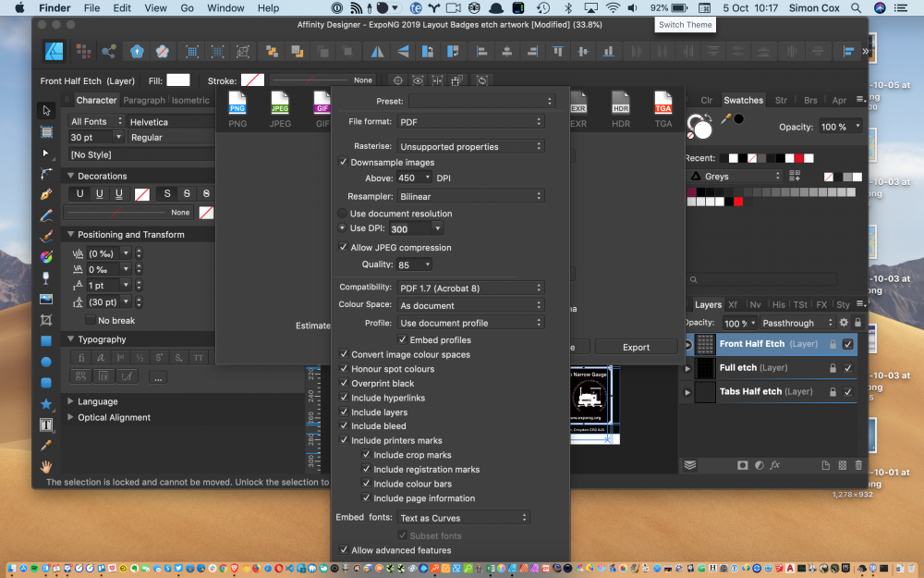Click the Export button
924x578 pixels.
[637, 347]
